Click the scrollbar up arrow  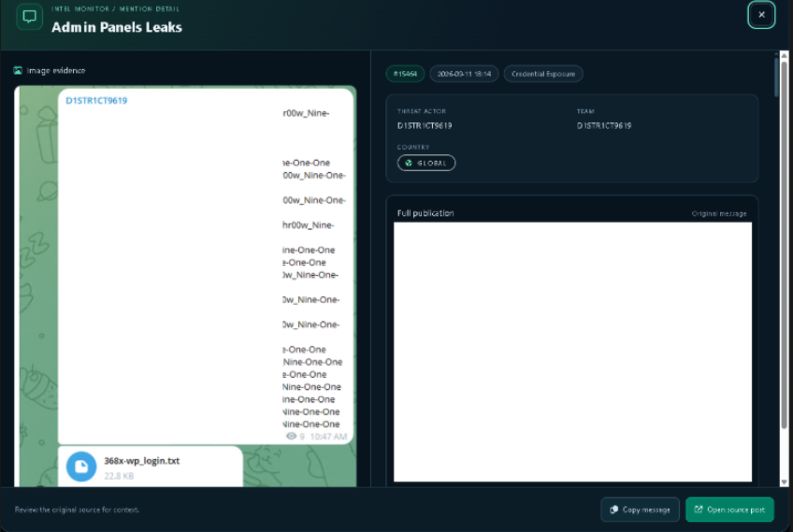pyautogui.click(x=784, y=55)
